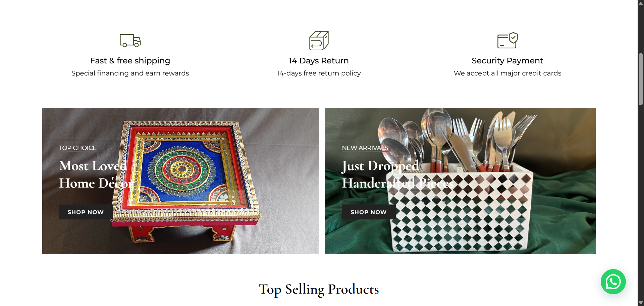The width and height of the screenshot is (644, 306).
Task: Click '14-days free return policy' text
Action: 319,73
